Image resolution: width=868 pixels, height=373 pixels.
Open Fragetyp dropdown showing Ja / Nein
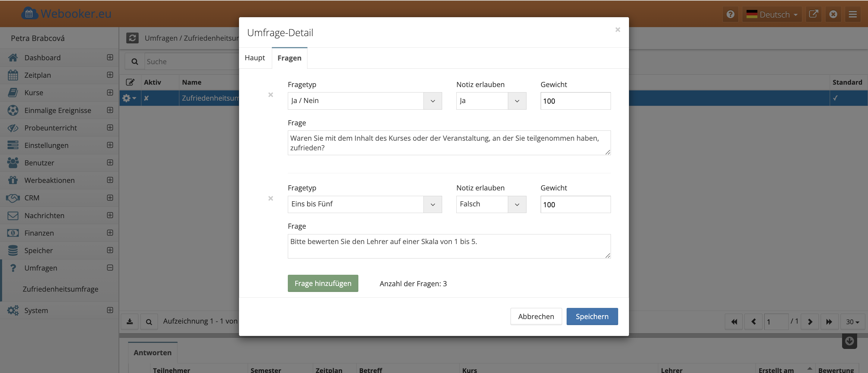[365, 101]
